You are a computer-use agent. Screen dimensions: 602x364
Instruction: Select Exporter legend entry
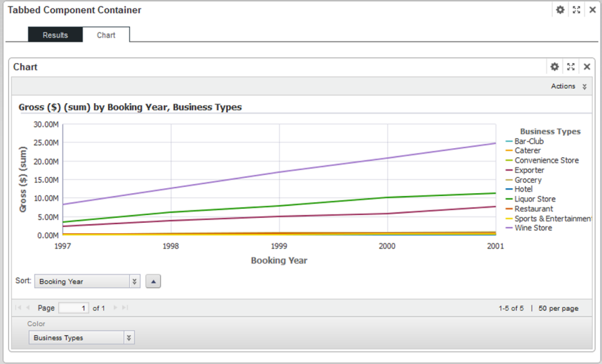pyautogui.click(x=525, y=170)
